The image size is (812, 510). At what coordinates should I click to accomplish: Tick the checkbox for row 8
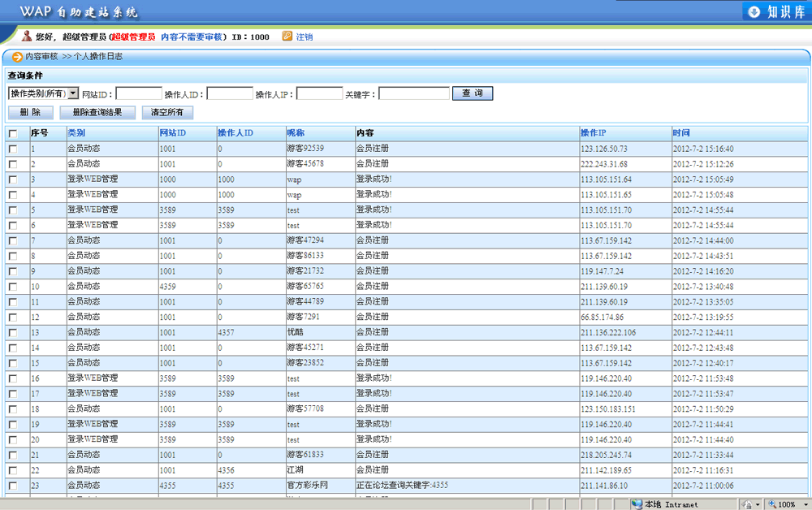[x=13, y=256]
